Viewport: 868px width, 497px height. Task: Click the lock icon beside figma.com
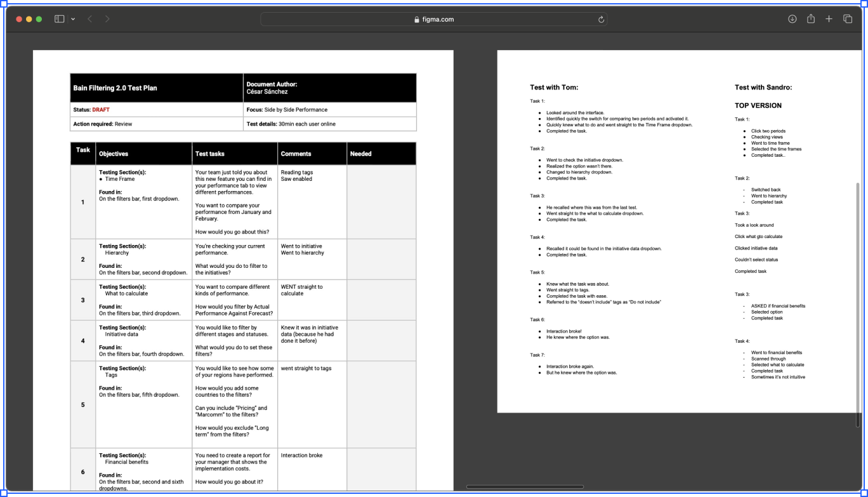click(416, 19)
